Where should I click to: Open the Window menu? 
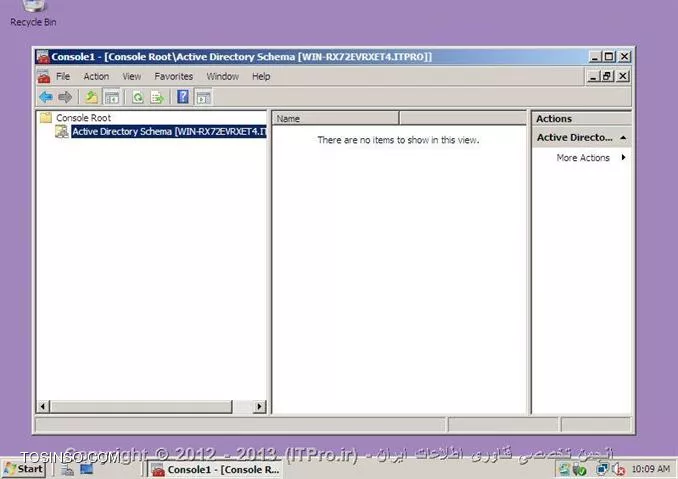pyautogui.click(x=223, y=77)
